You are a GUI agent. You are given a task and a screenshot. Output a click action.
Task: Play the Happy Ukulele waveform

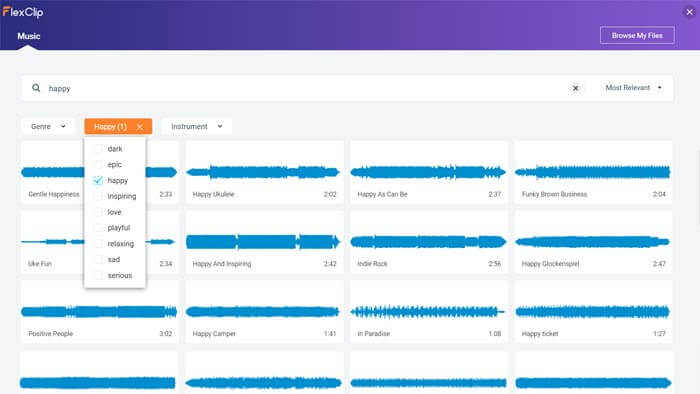[x=263, y=172]
